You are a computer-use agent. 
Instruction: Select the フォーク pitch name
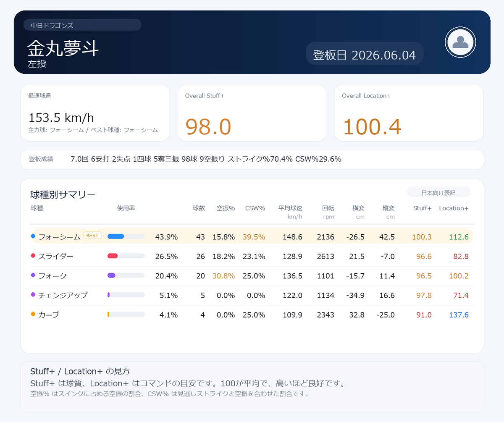[52, 276]
